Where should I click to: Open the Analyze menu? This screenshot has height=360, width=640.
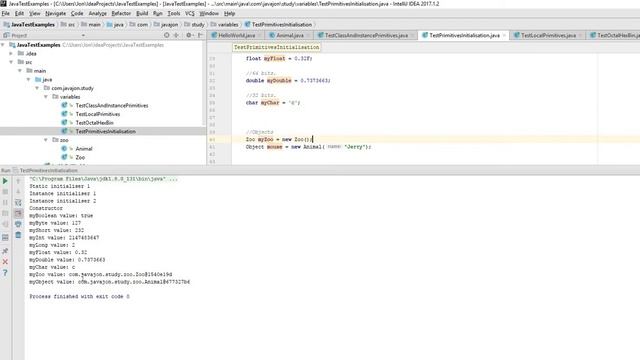tap(98, 13)
